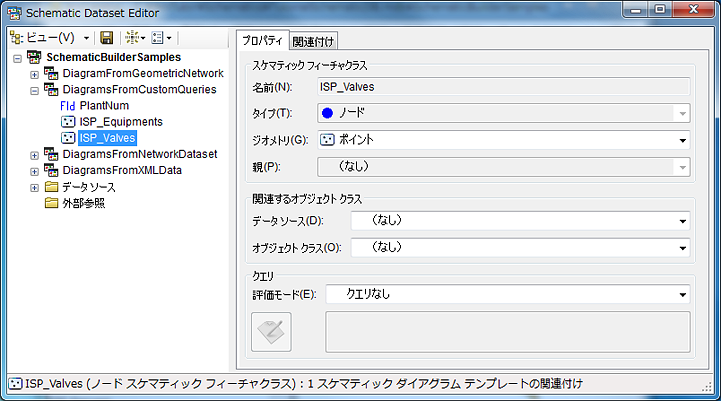Click the window resize grip corner
This screenshot has width=721, height=401.
click(707, 387)
